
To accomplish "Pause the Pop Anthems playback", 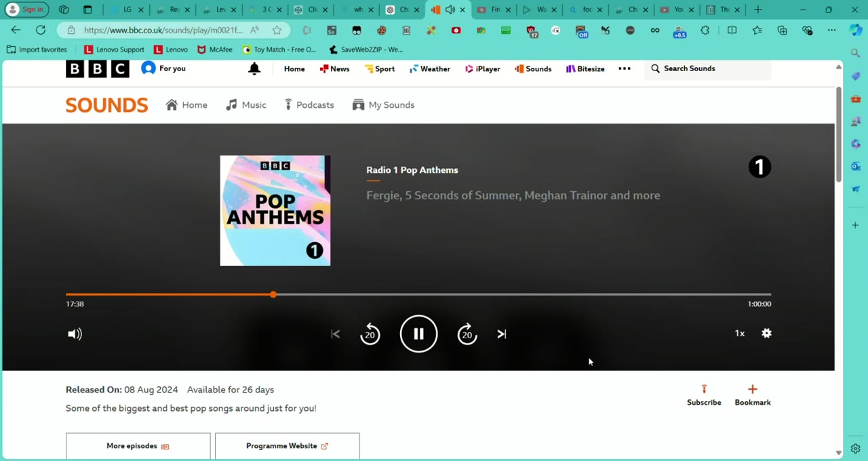I will click(418, 334).
